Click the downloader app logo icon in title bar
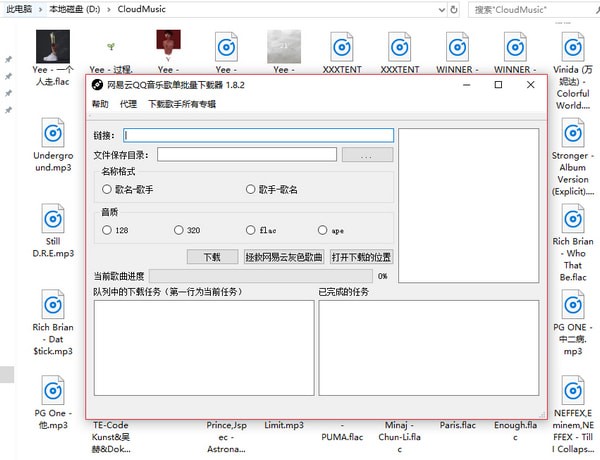Viewport: 600px width, 460px height. click(x=97, y=85)
